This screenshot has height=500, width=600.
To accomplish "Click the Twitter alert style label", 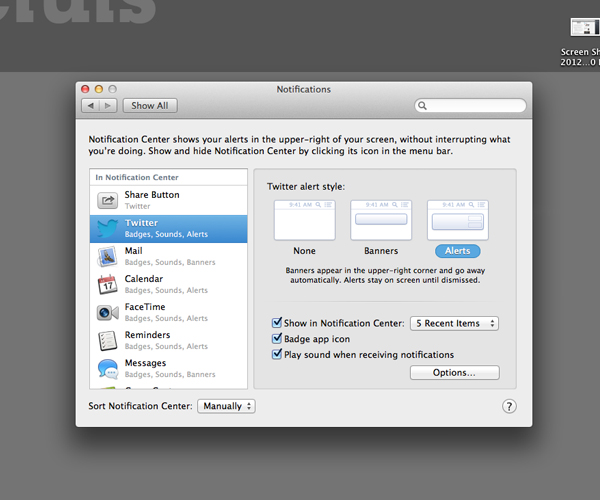I will click(x=306, y=187).
